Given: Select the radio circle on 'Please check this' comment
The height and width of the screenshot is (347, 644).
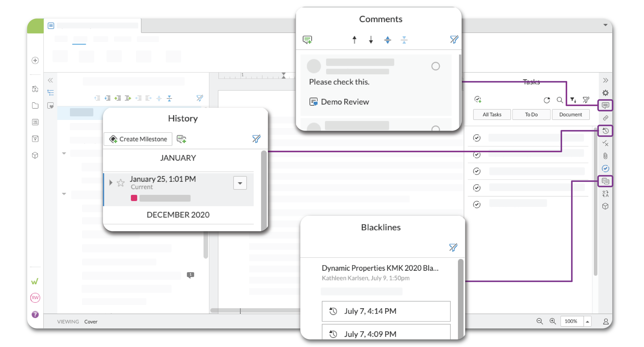Looking at the screenshot, I should tap(435, 66).
